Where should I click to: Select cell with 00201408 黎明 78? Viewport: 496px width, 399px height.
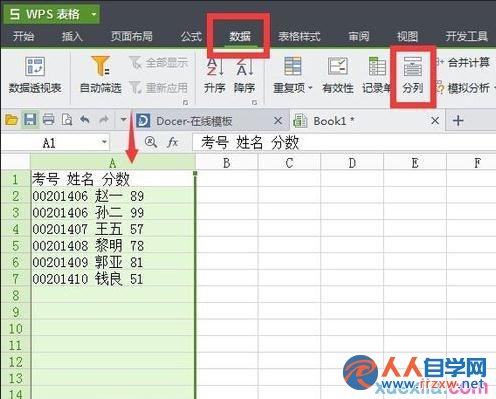(x=113, y=246)
